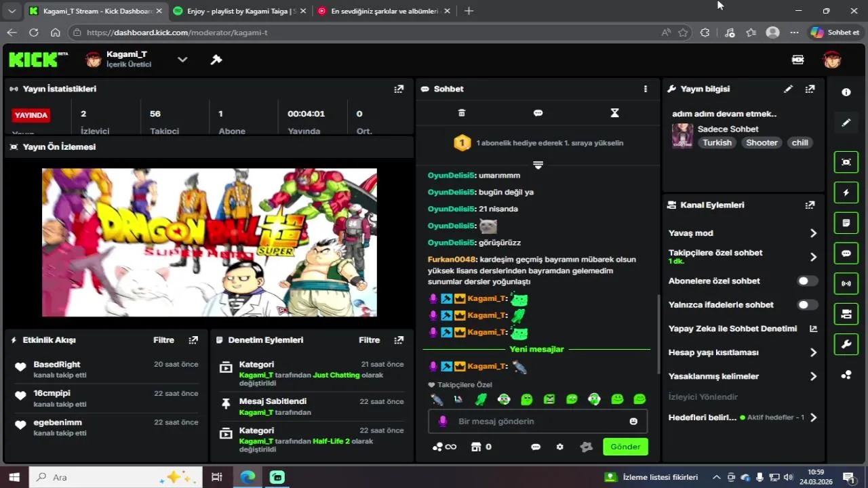
Task: Open Filtre in Etkinlik Akışı panel
Action: 163,340
